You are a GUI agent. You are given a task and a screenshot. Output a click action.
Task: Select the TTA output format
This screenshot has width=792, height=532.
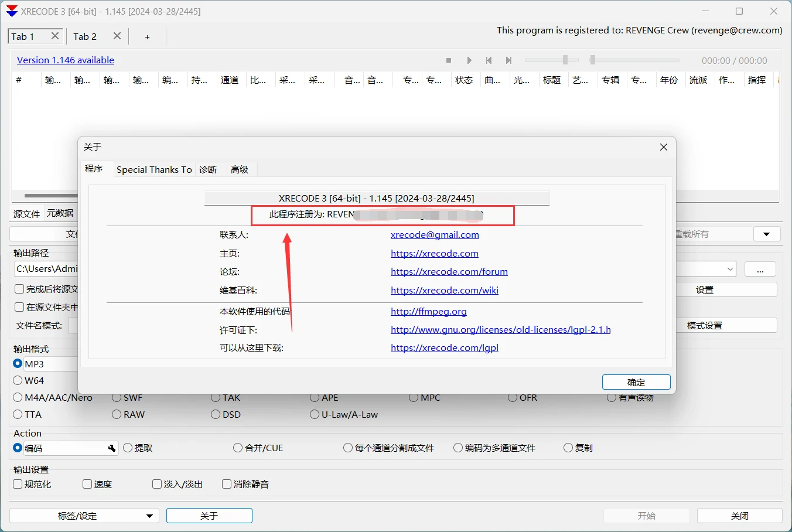(18, 414)
